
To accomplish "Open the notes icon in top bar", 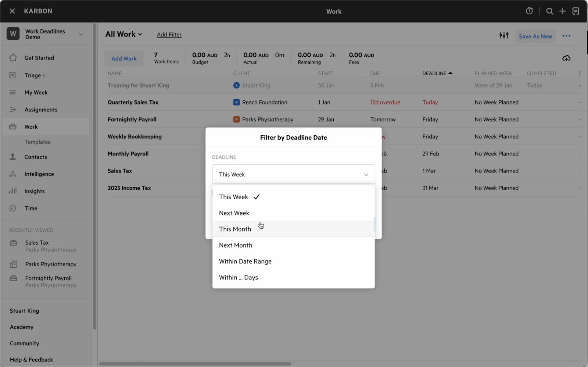I will pos(576,11).
